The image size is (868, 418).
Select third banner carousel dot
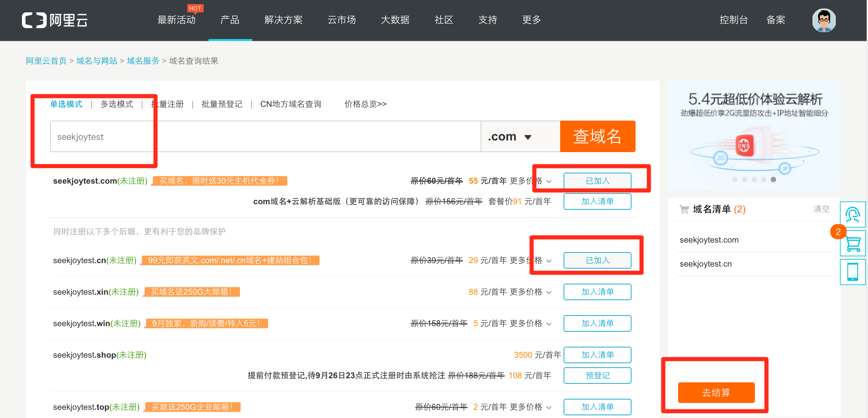point(754,180)
